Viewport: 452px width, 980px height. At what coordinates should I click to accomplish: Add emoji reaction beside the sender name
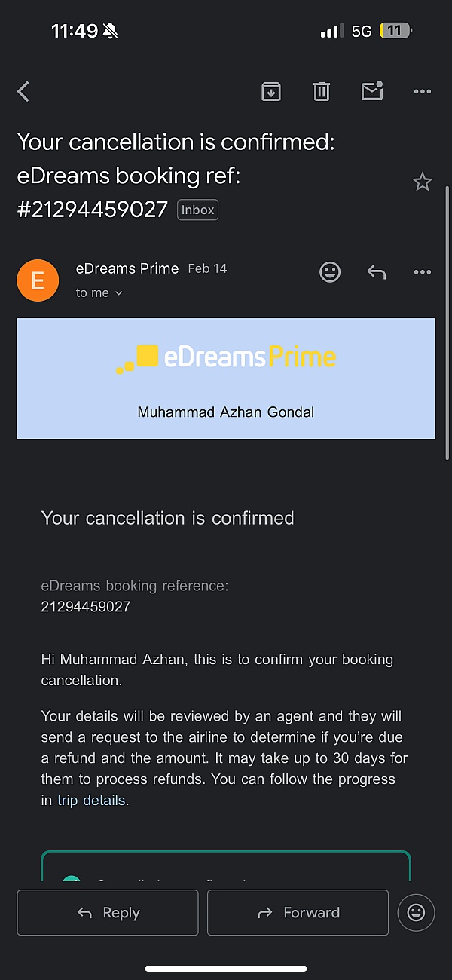(x=330, y=272)
